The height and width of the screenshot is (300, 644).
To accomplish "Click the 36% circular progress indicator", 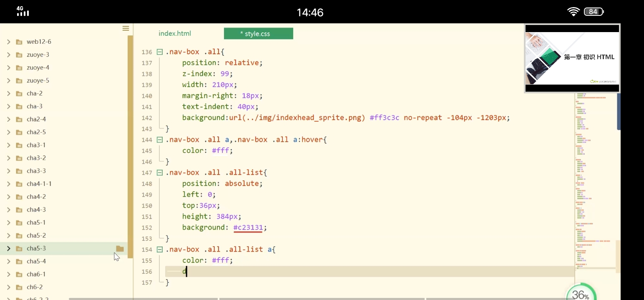I will click(580, 294).
